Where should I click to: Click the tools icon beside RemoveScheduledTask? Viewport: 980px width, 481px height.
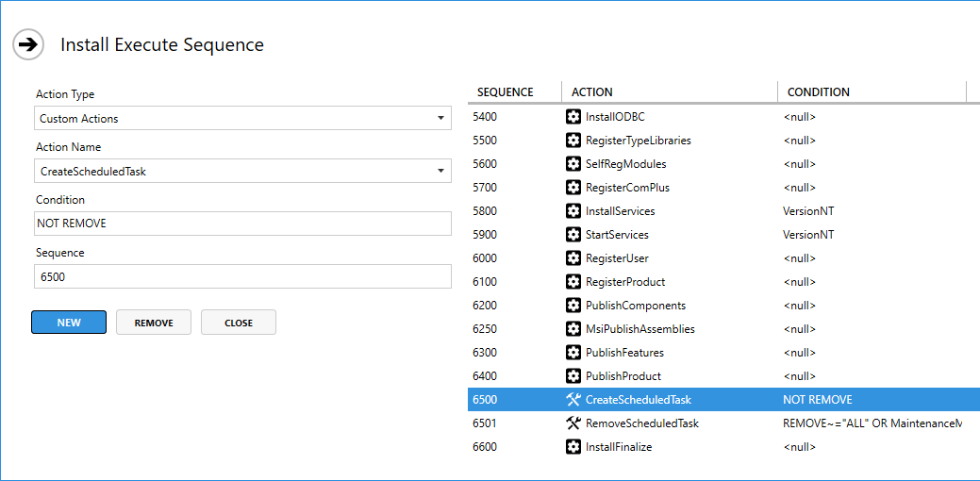pos(573,423)
